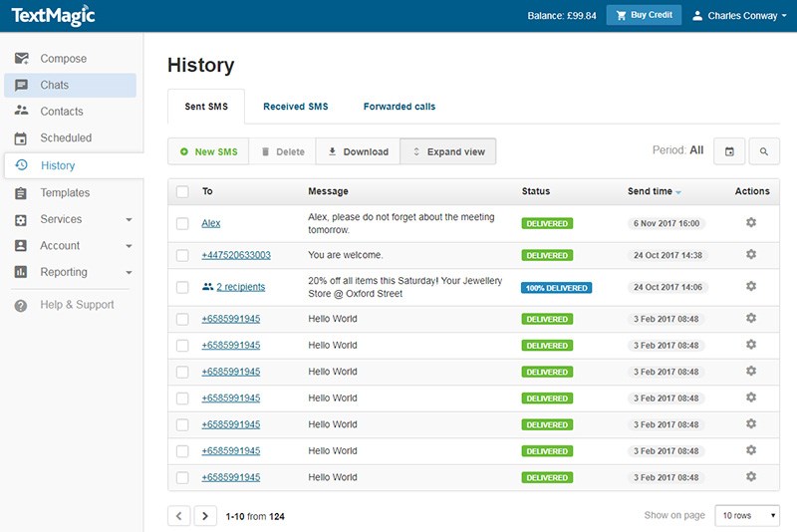Switch to the Sent SMS tab
Image resolution: width=797 pixels, height=532 pixels.
[206, 107]
